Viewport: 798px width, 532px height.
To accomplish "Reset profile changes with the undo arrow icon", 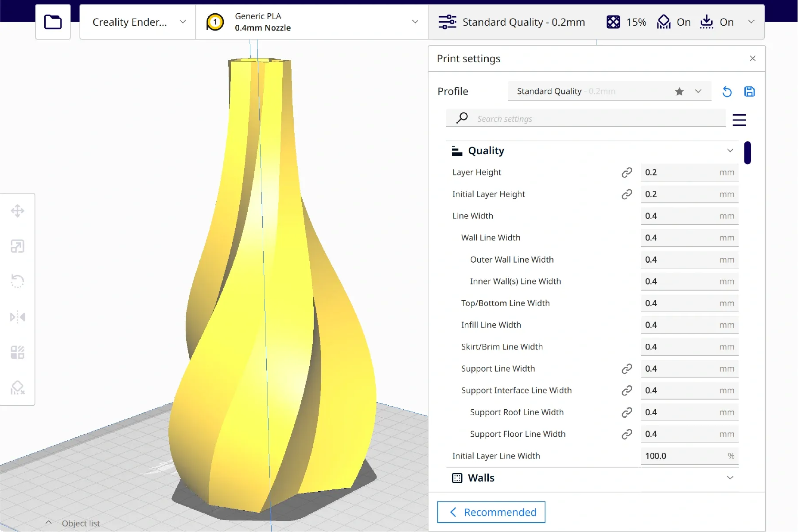I will pos(727,92).
